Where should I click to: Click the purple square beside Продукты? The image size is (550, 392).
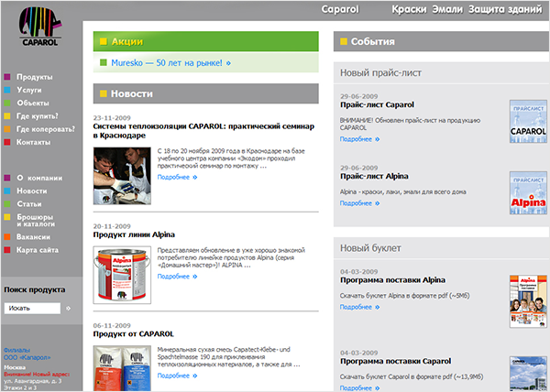pyautogui.click(x=7, y=77)
